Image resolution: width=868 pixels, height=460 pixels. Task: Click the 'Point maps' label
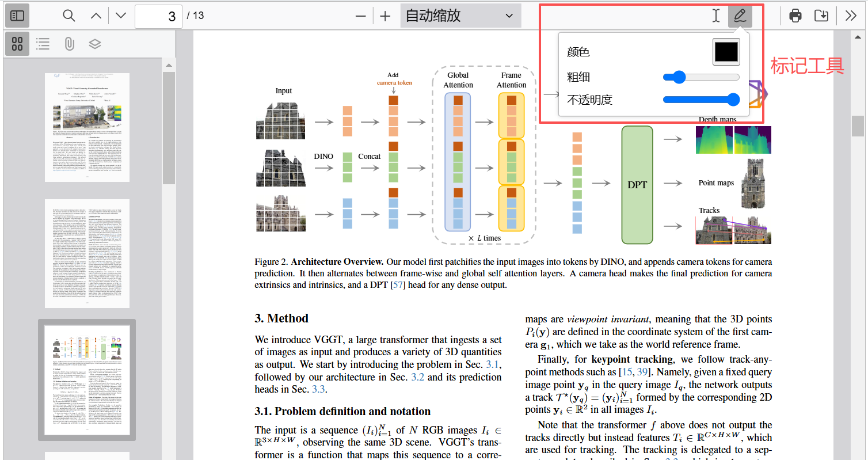(x=716, y=183)
